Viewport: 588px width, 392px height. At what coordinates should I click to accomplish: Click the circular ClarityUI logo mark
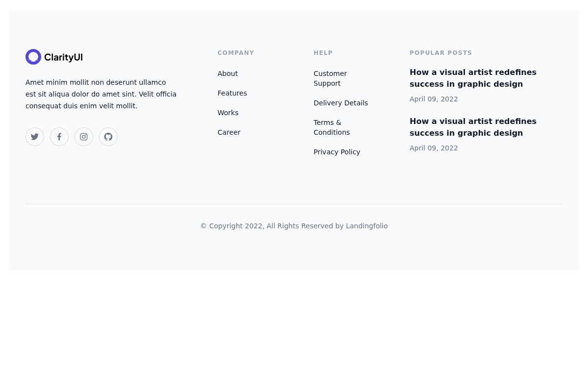coord(33,57)
